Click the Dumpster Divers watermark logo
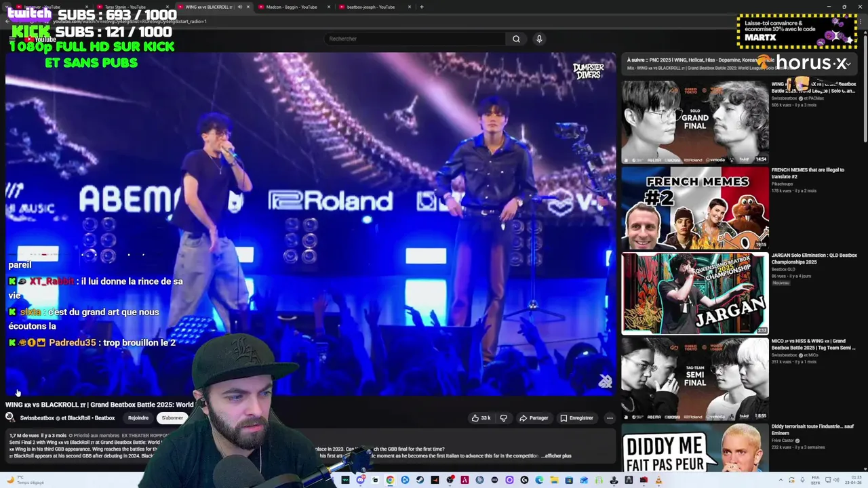868x488 pixels. pyautogui.click(x=587, y=71)
